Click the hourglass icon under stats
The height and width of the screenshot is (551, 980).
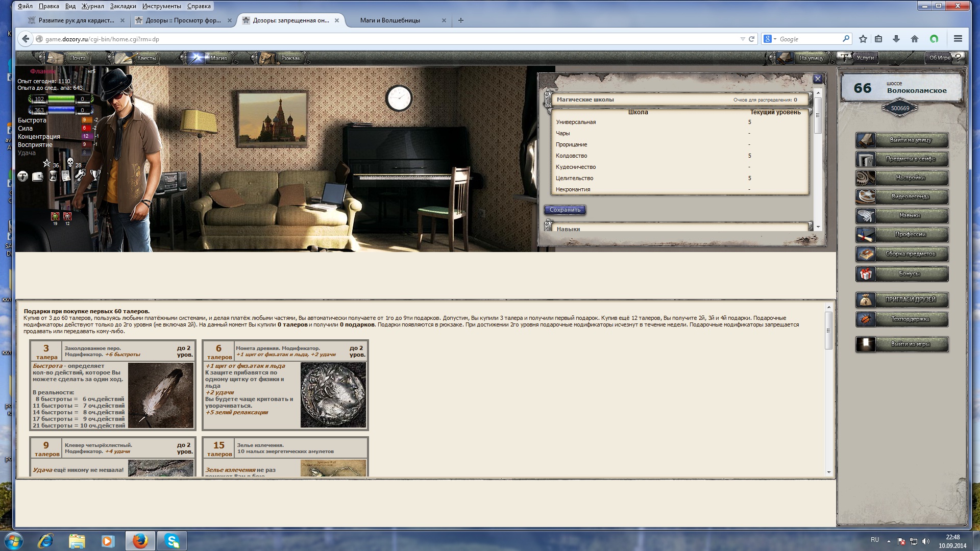pos(53,176)
